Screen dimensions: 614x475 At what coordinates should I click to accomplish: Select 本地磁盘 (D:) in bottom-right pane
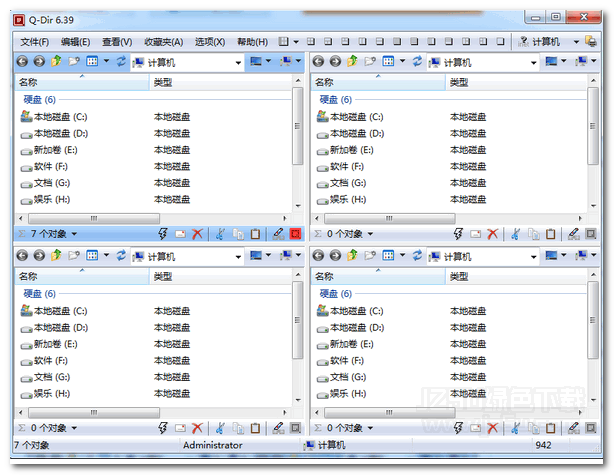pyautogui.click(x=350, y=328)
